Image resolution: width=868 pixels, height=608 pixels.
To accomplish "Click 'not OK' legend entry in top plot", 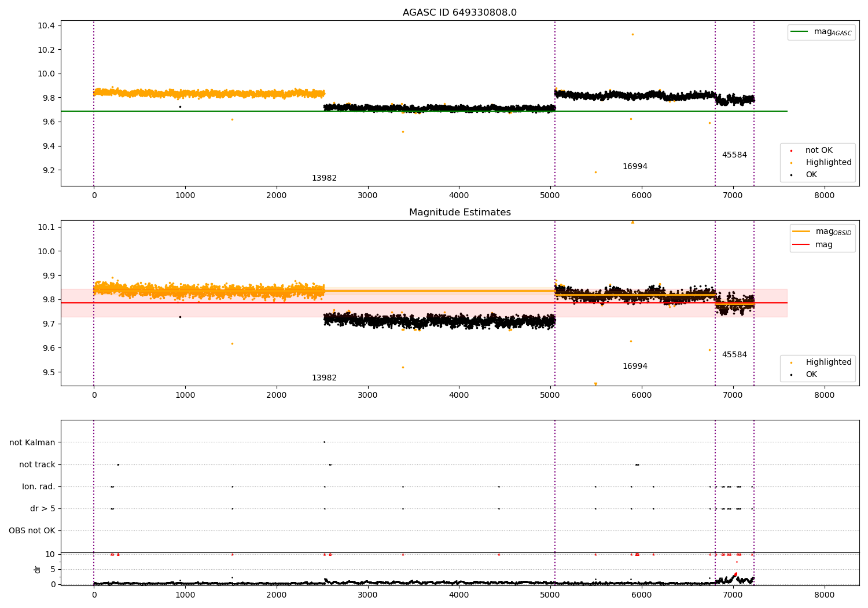I will coord(811,151).
